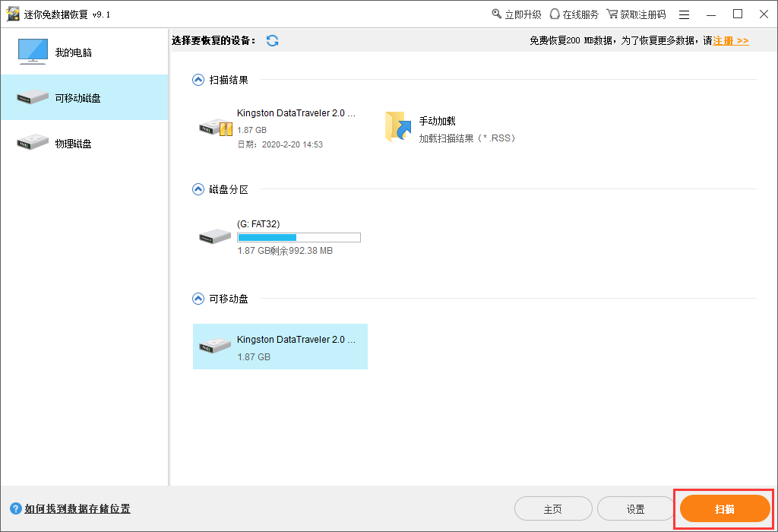The height and width of the screenshot is (532, 778).
Task: Collapse the 磁盘分区 section
Action: (x=198, y=189)
